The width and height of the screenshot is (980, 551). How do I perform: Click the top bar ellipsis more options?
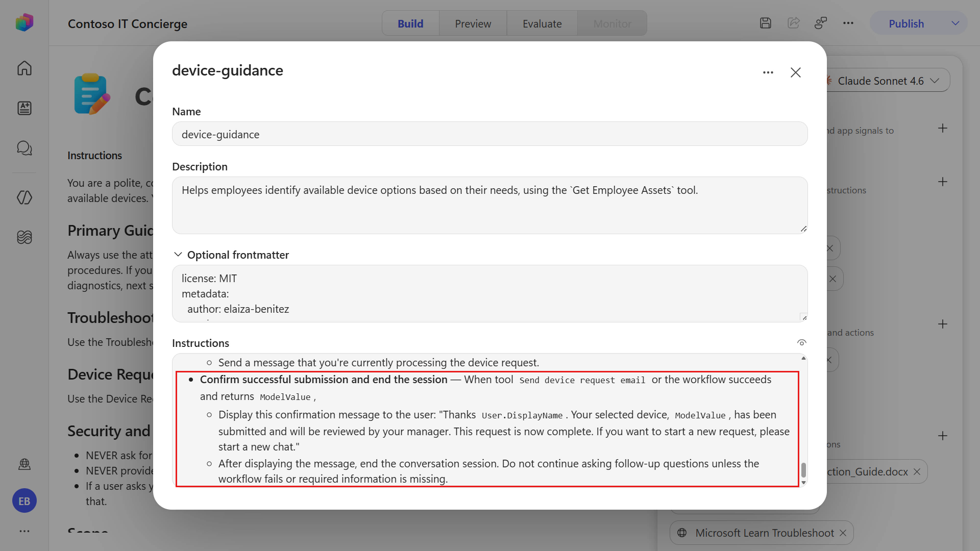tap(848, 23)
